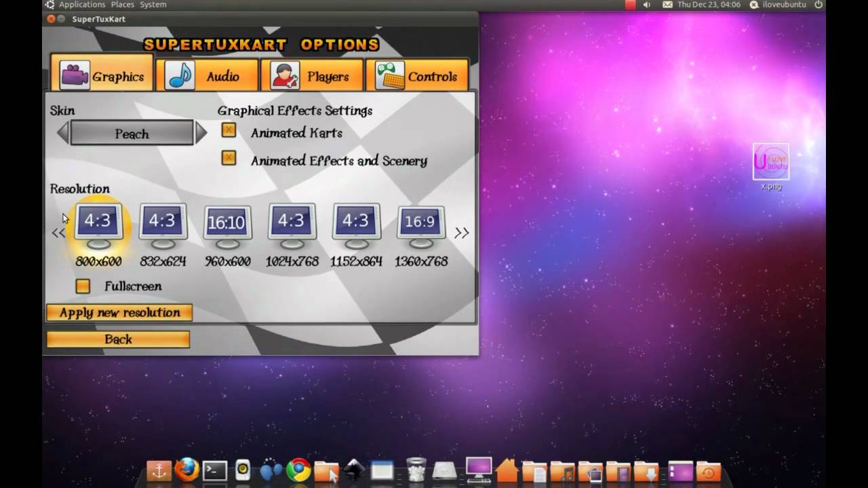Close the SuperTuxKart window

pyautogui.click(x=52, y=19)
